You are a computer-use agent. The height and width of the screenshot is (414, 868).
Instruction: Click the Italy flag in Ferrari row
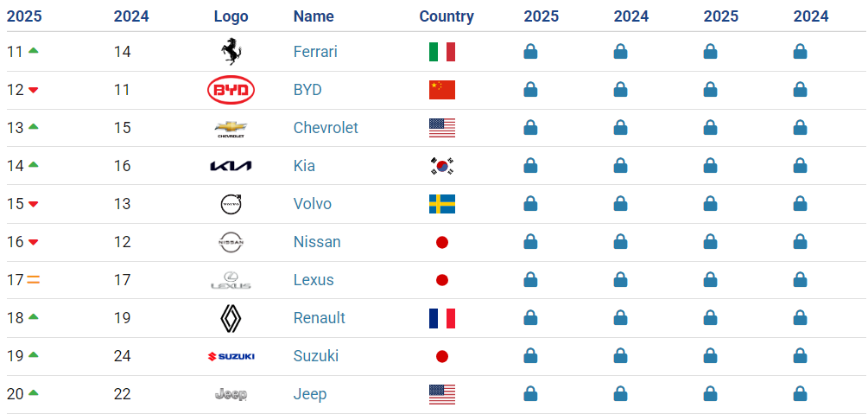click(441, 52)
